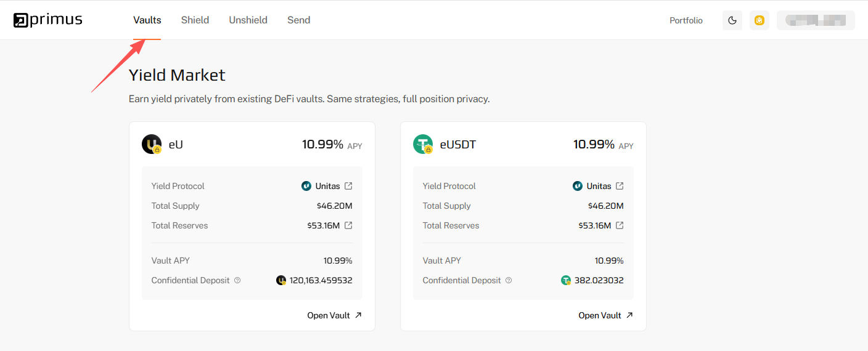Viewport: 868px width, 351px height.
Task: Click Confidential Deposit label in eUSDT card
Action: (462, 280)
